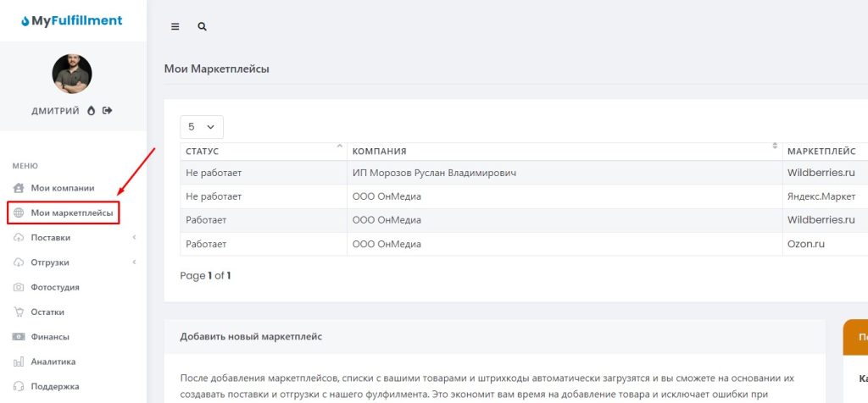Click the ИП Морозов Руслан Владимирович row
Viewport: 868px width, 403px height.
pyautogui.click(x=434, y=173)
